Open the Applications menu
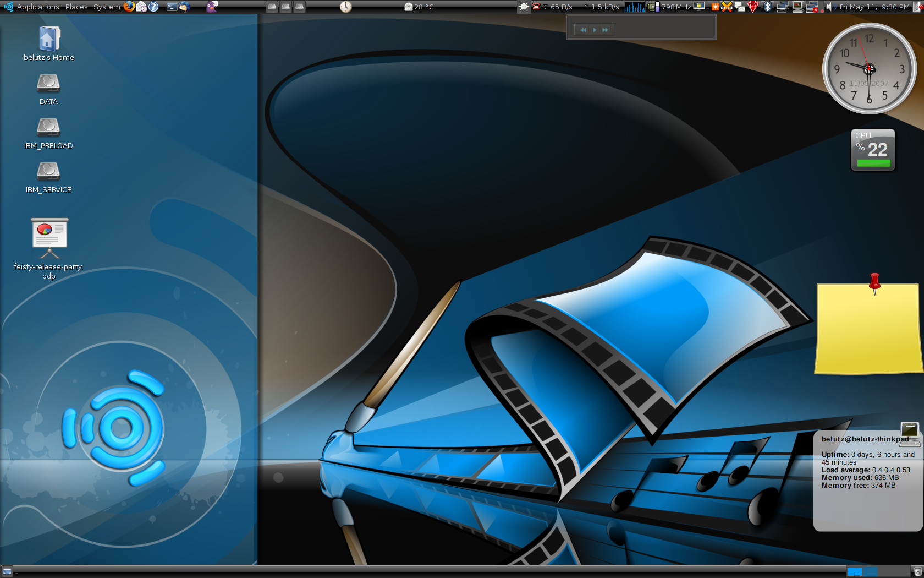Viewport: 924px width, 578px height. click(x=37, y=7)
